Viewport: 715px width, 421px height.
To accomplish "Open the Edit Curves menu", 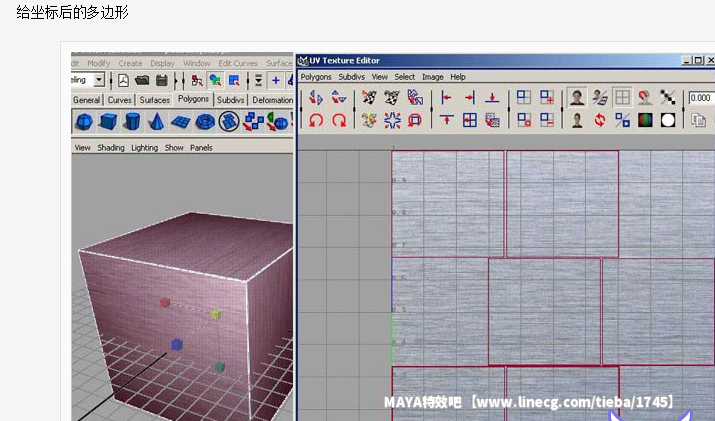I will [238, 63].
